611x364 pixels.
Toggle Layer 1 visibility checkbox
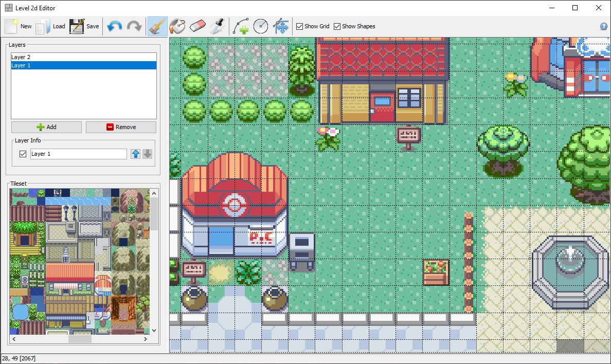tap(23, 154)
